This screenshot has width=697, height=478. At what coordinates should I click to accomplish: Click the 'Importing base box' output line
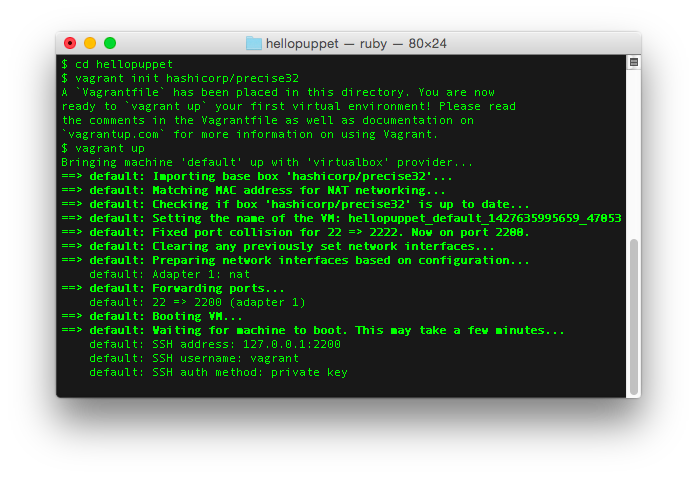pos(257,176)
